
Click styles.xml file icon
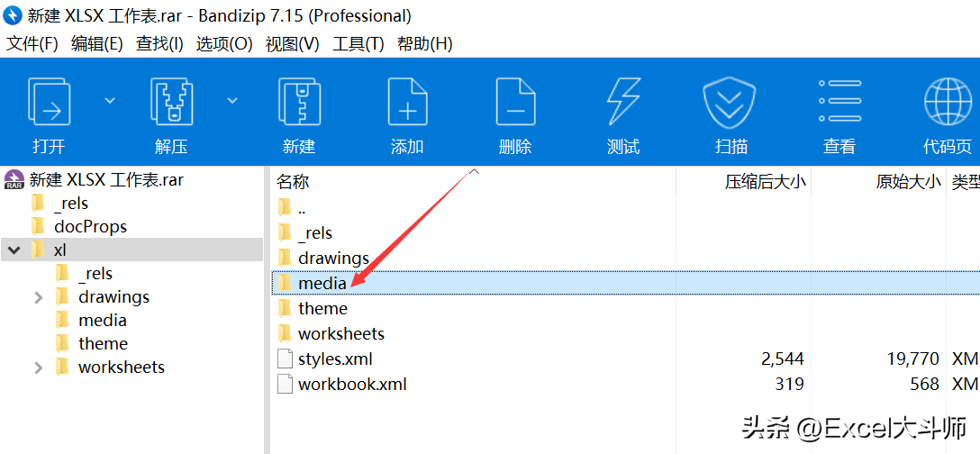(x=285, y=359)
